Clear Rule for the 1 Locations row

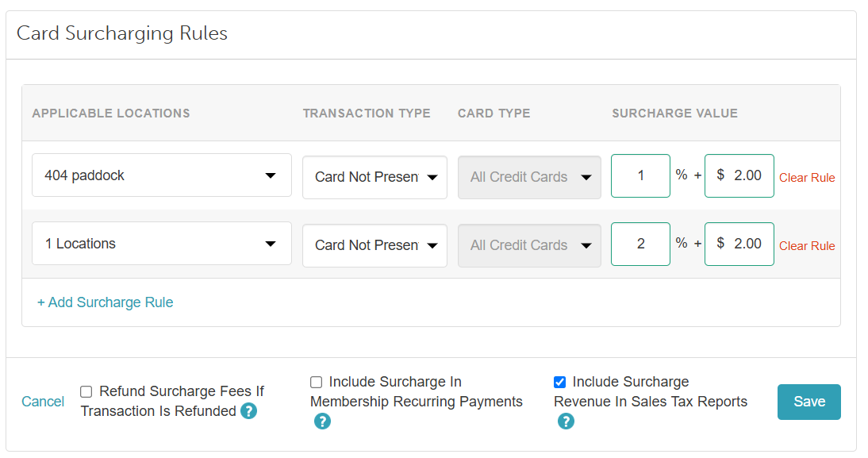(x=807, y=246)
